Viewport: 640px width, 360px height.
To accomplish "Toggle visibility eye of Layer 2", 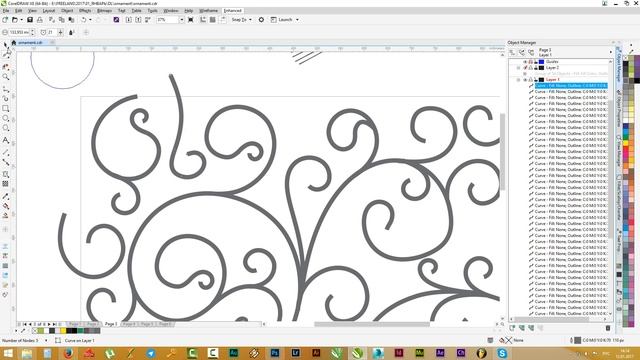I will click(525, 68).
